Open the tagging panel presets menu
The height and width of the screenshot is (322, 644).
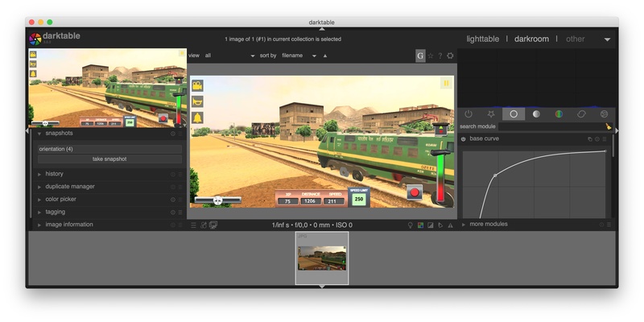180,213
